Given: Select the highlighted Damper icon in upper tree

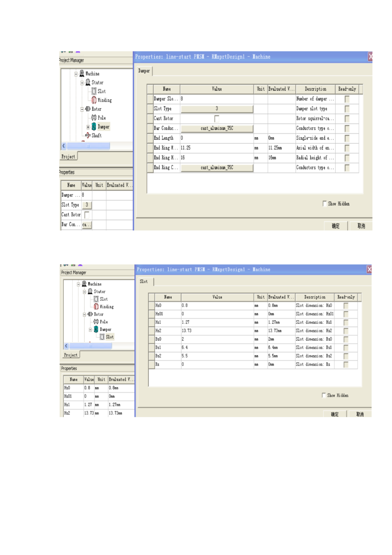Looking at the screenshot, I should click(x=94, y=127).
